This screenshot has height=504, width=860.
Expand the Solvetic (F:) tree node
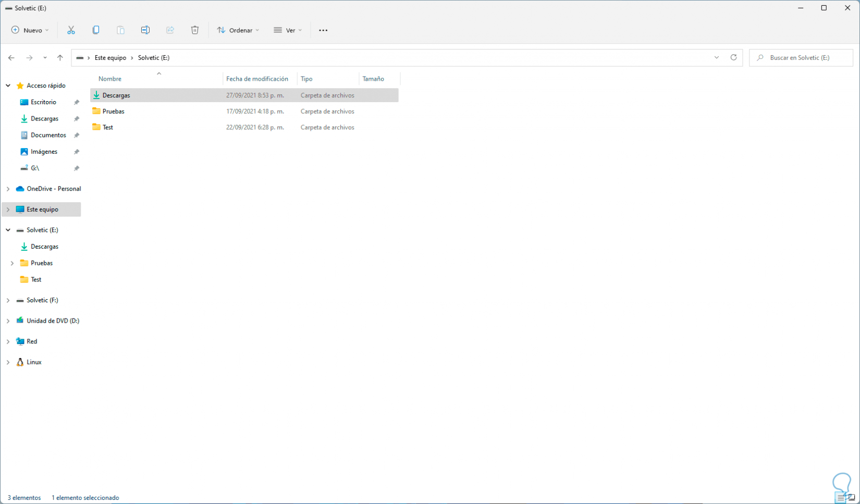[x=8, y=300]
